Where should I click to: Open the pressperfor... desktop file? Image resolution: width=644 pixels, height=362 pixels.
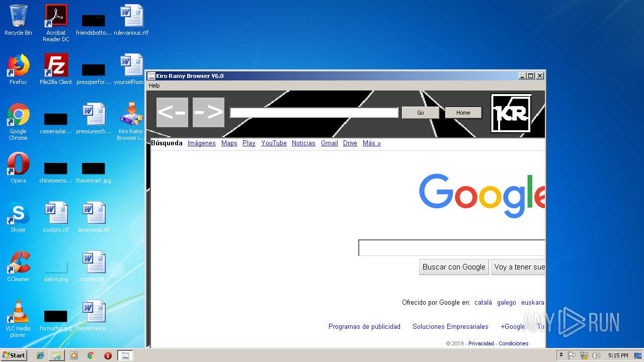(x=94, y=74)
